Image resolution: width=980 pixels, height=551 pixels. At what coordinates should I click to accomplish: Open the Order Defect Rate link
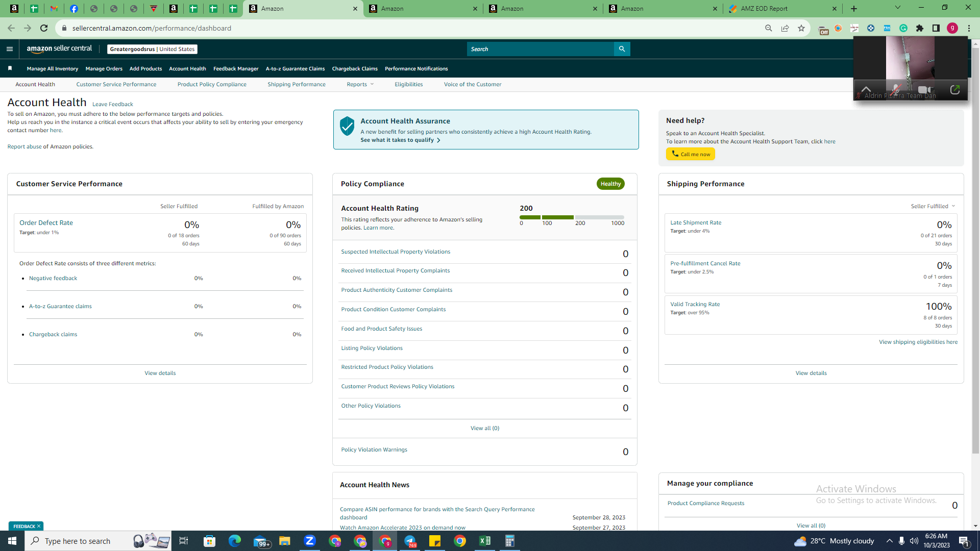click(x=46, y=222)
